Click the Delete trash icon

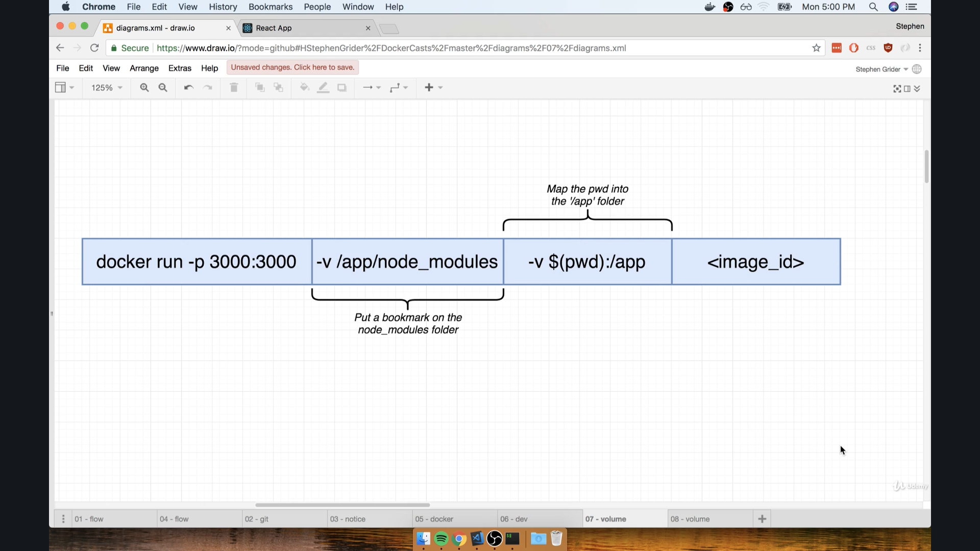tap(234, 87)
